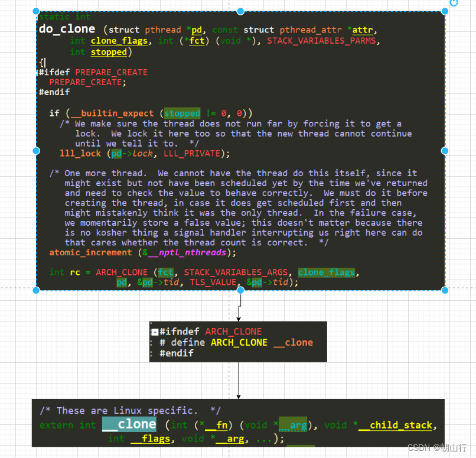Collapse the #ifndef ARCH_CLONE fold marker
Screen dimensions: 476x458
155,332
